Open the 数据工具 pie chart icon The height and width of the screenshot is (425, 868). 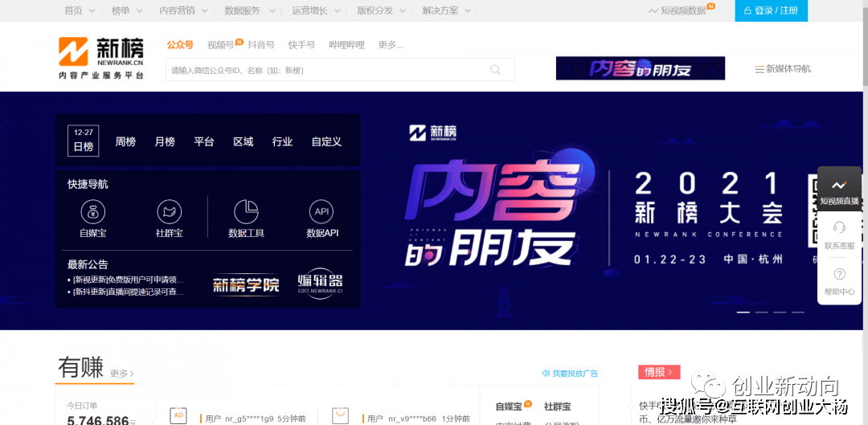click(247, 211)
